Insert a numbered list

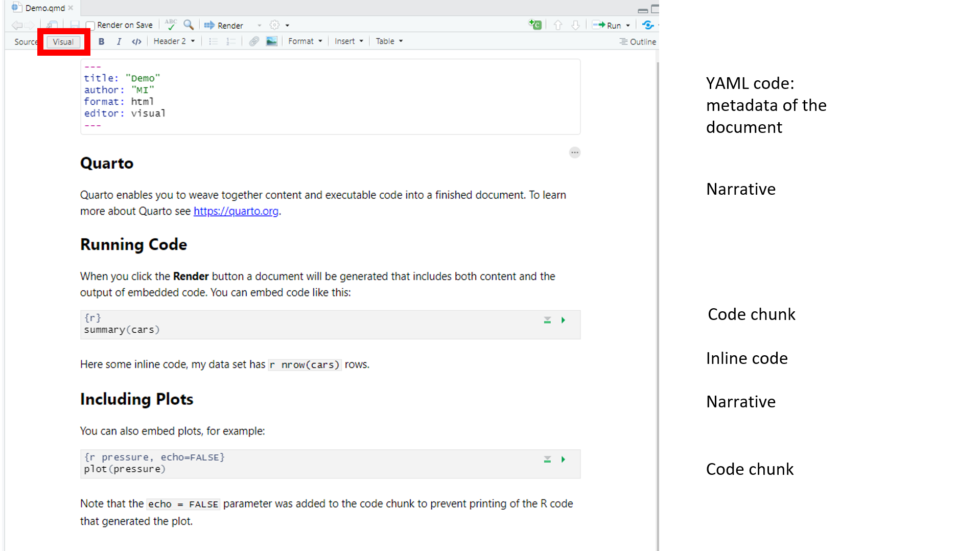point(231,41)
